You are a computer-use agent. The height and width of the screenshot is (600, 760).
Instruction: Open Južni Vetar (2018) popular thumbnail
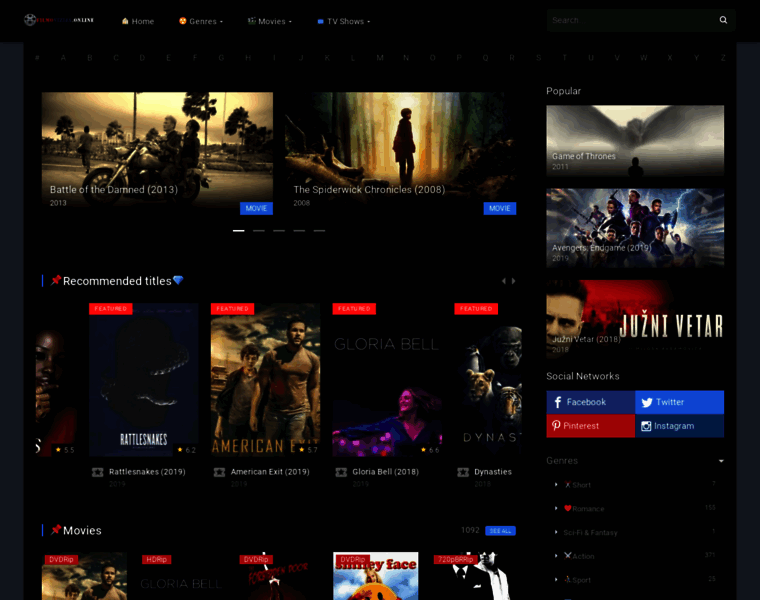tap(635, 319)
